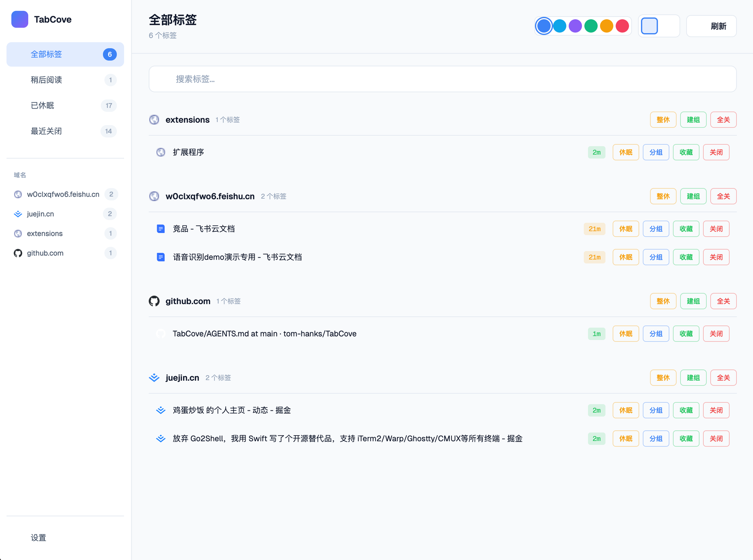Choose the red theme color swatch
Image resolution: width=753 pixels, height=560 pixels.
(x=622, y=26)
